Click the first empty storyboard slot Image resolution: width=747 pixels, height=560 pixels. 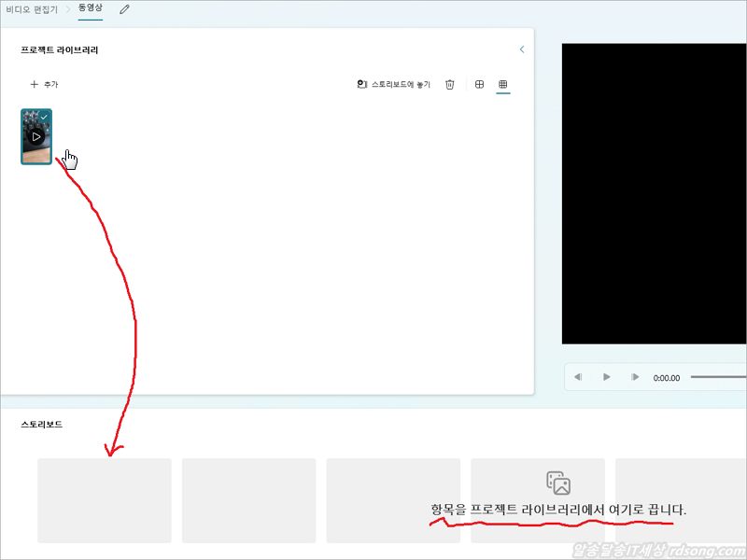point(105,500)
